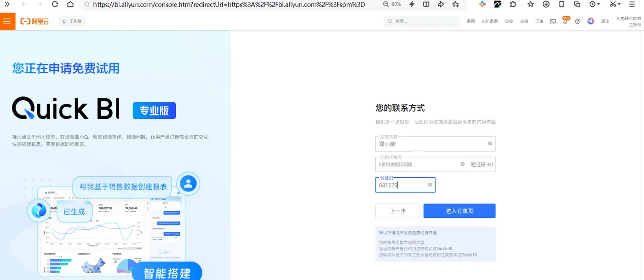Click the 智能搭建 label in illustration
This screenshot has width=644, height=280.
167,273
